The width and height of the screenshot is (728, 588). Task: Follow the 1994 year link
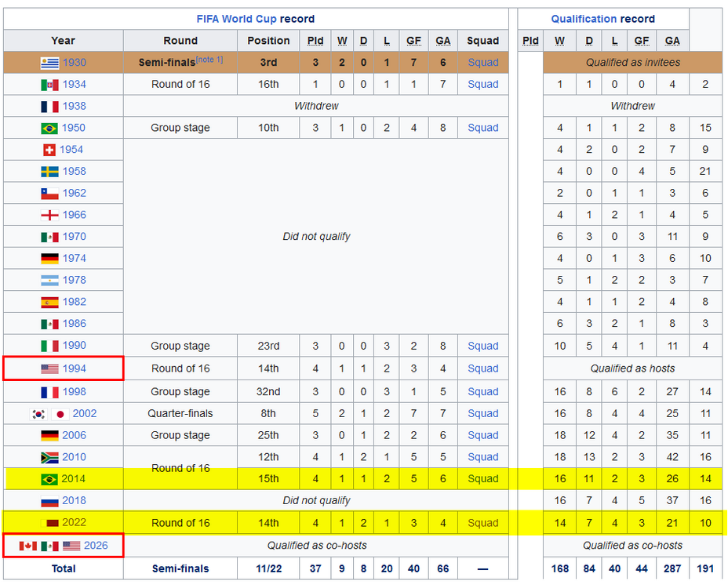click(x=75, y=368)
